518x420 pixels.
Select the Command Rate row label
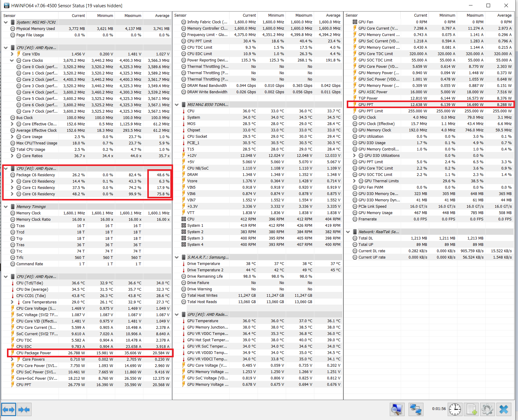pos(30,264)
